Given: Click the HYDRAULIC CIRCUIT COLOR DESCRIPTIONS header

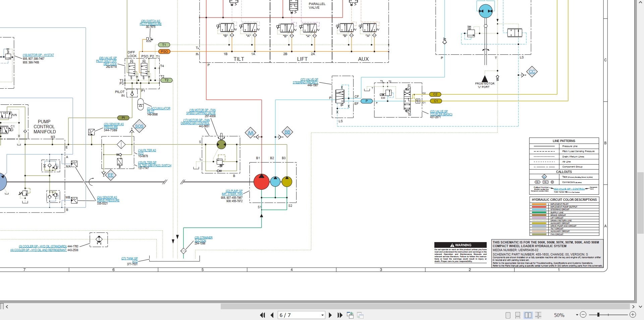Looking at the screenshot, I should [564, 200].
